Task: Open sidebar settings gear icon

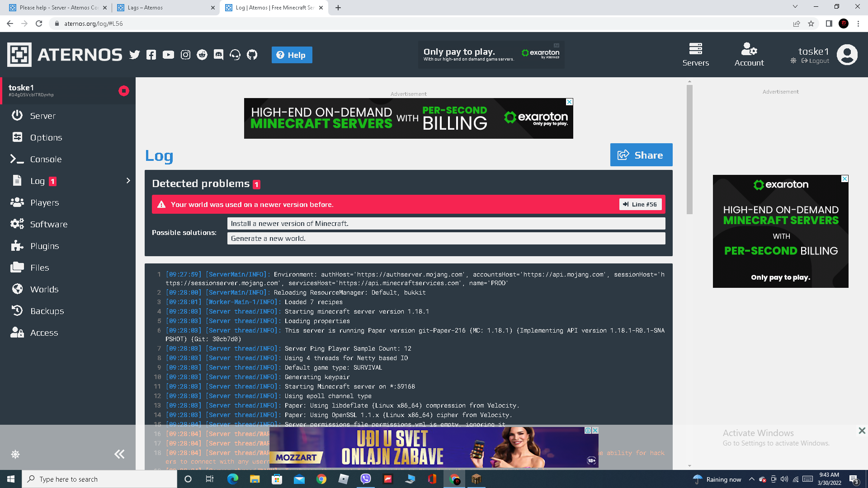Action: (15, 454)
